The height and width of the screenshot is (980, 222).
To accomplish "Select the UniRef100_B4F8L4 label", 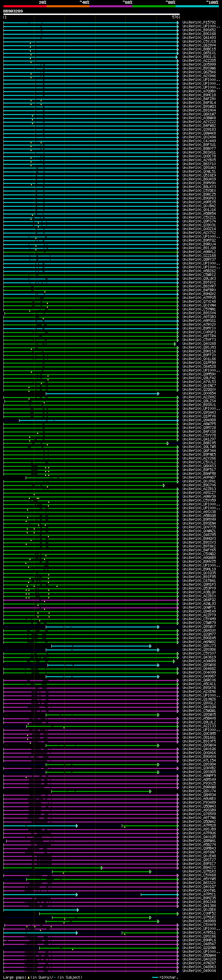I will [x=199, y=103].
